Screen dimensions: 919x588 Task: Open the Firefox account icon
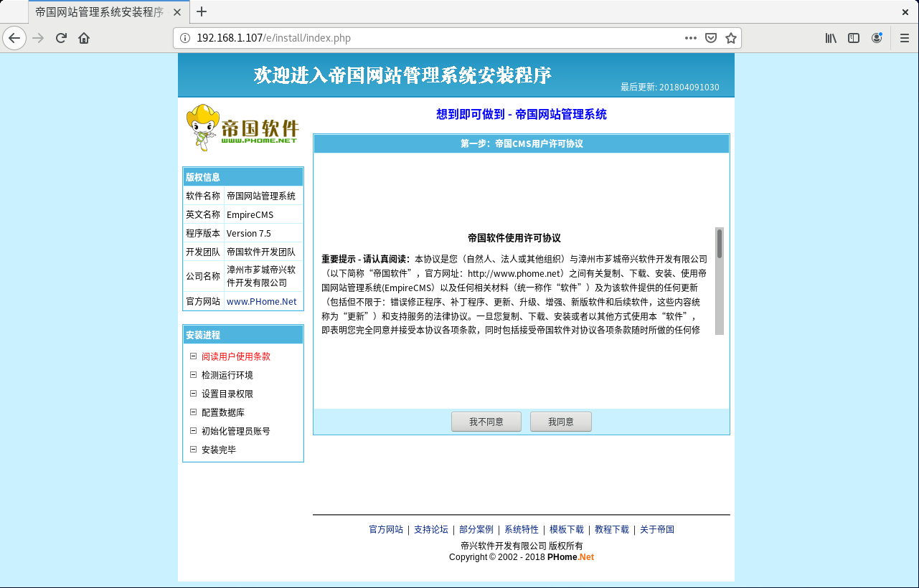coord(877,38)
